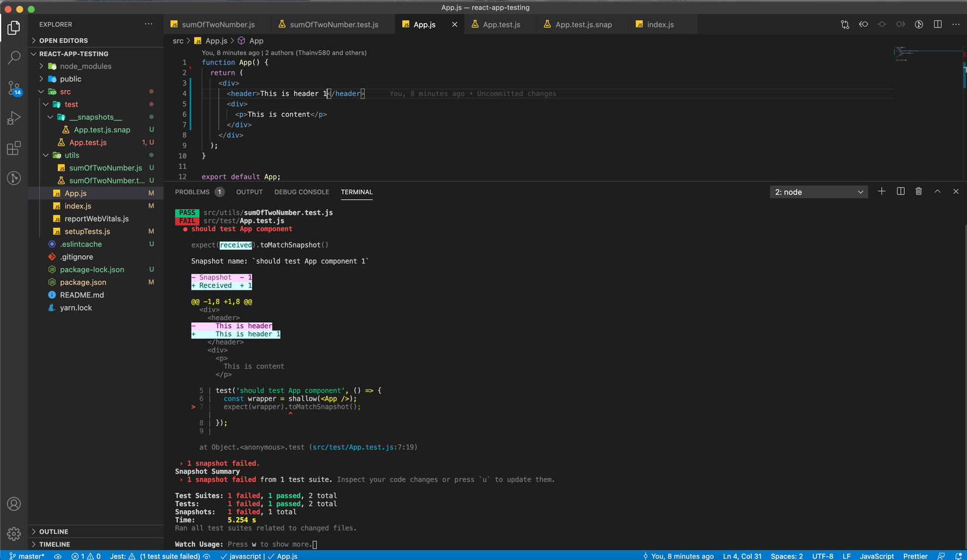Image resolution: width=967 pixels, height=560 pixels.
Task: Open Source Control view with 14 changes
Action: 13,88
